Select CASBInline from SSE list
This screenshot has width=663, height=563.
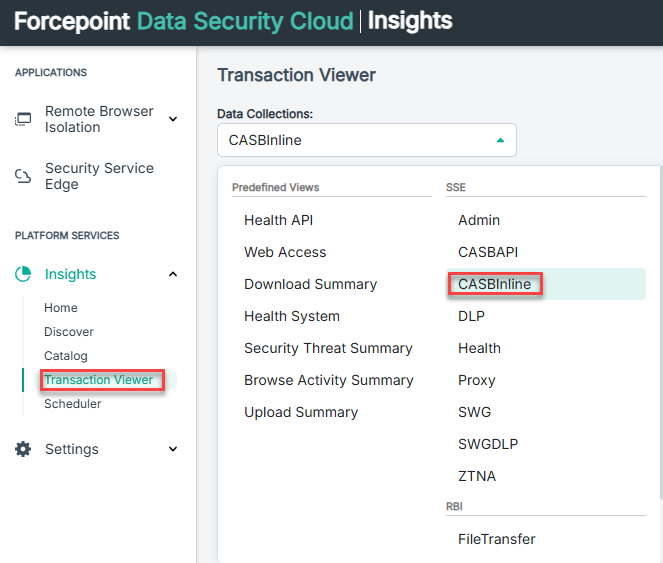pyautogui.click(x=494, y=284)
